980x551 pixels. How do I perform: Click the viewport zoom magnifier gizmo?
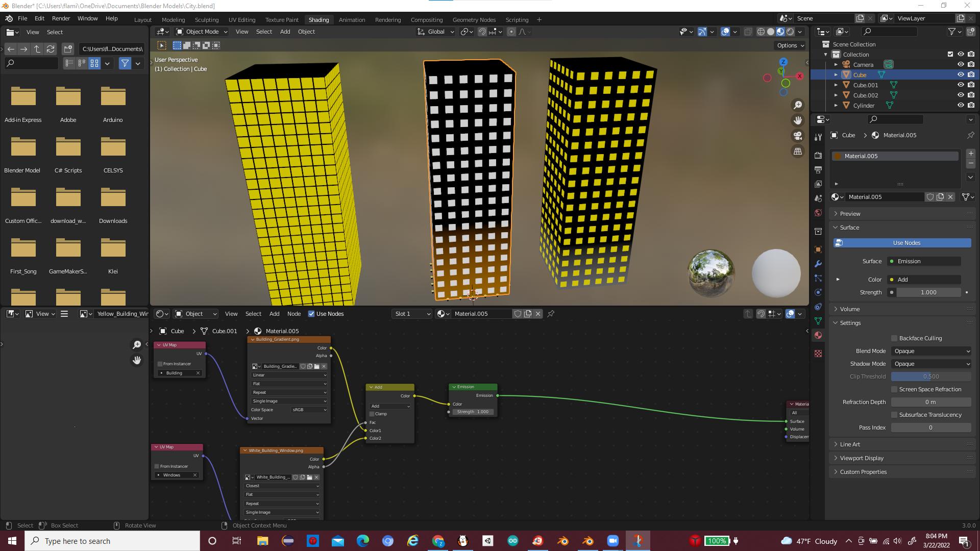(x=797, y=105)
